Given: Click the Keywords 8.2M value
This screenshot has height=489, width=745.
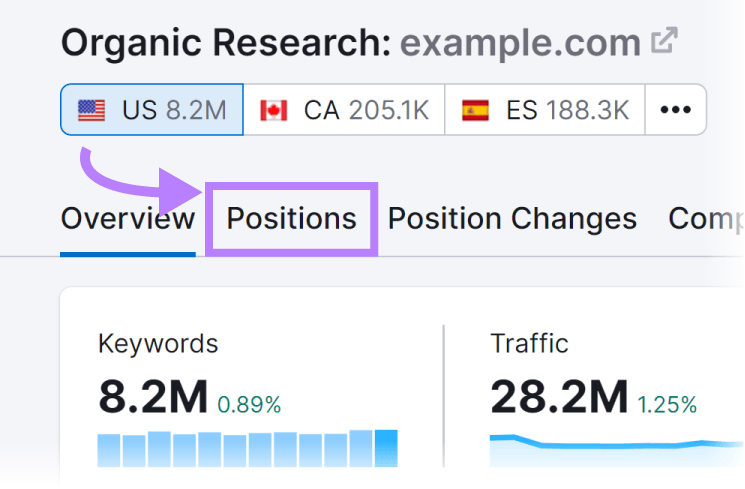Looking at the screenshot, I should (x=153, y=397).
